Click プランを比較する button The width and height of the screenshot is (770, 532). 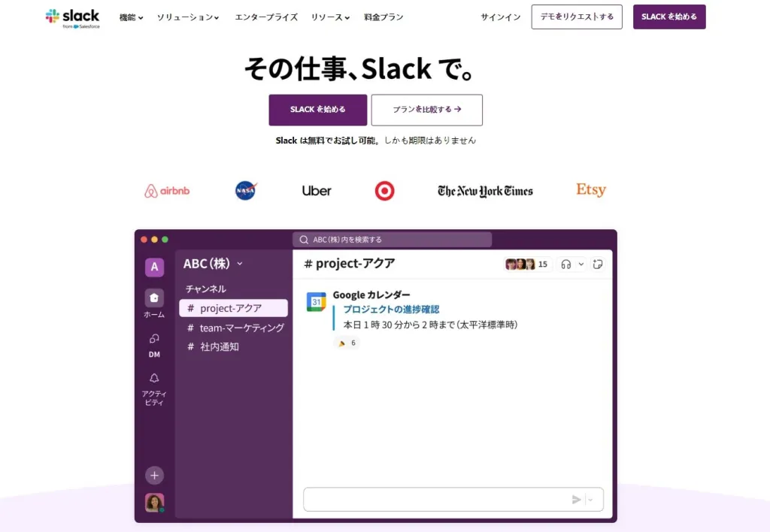coord(427,110)
